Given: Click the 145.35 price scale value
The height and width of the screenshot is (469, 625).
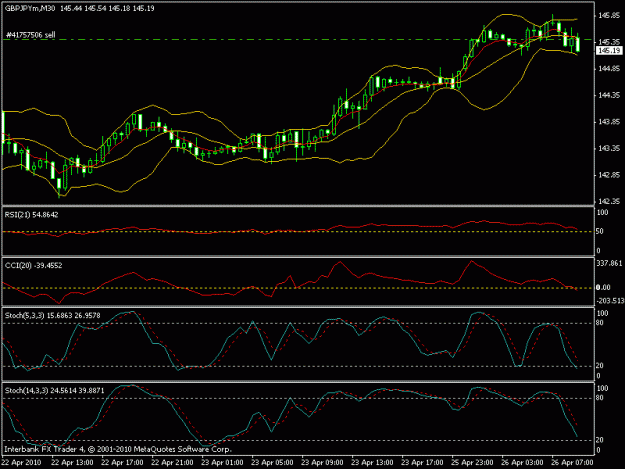Looking at the screenshot, I should (609, 42).
